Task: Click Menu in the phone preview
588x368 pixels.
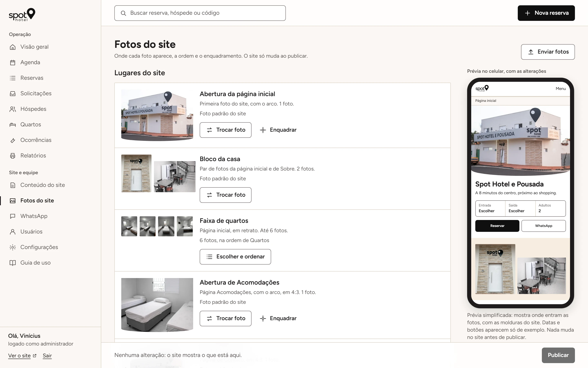Action: tap(561, 89)
